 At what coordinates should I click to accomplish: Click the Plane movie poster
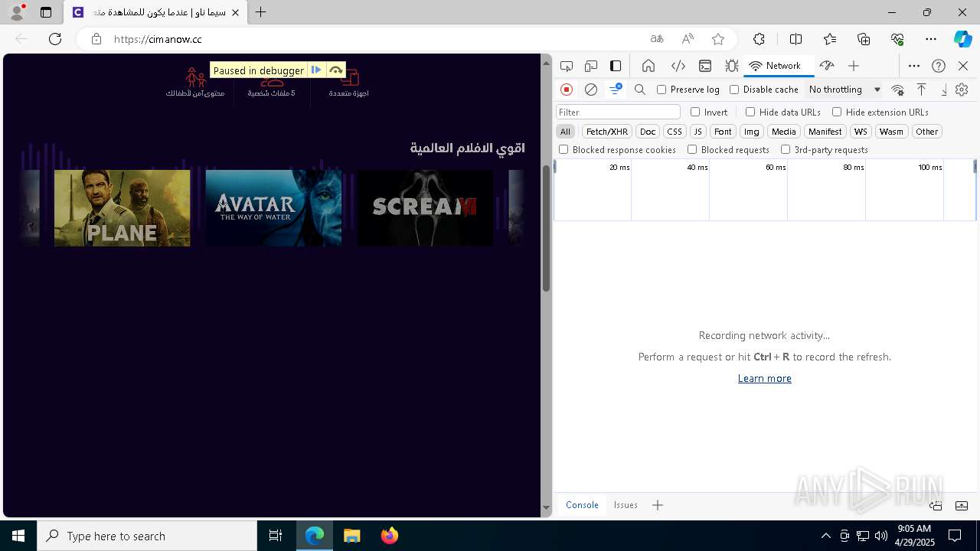click(x=122, y=208)
